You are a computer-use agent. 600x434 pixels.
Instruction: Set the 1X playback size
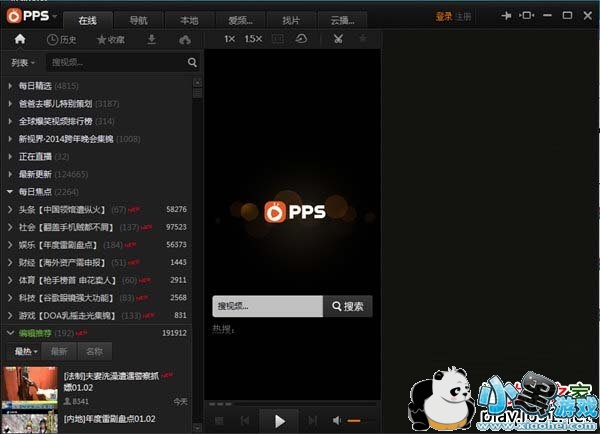230,39
